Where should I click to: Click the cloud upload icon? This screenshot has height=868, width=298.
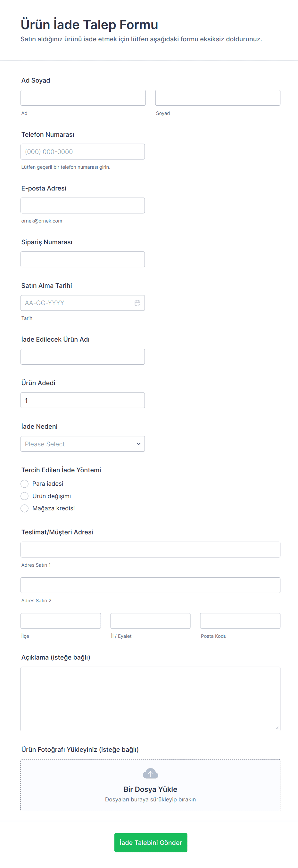[x=150, y=774]
